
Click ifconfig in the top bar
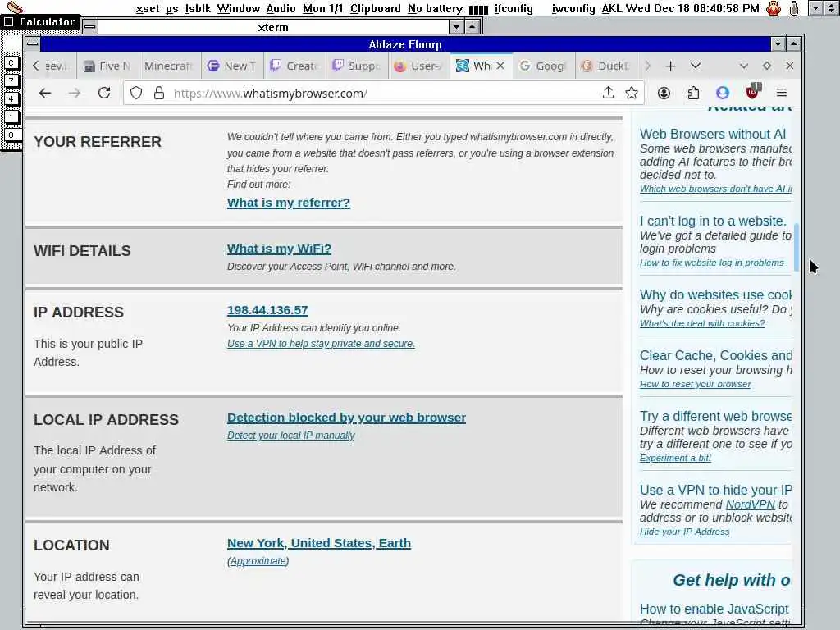click(514, 8)
